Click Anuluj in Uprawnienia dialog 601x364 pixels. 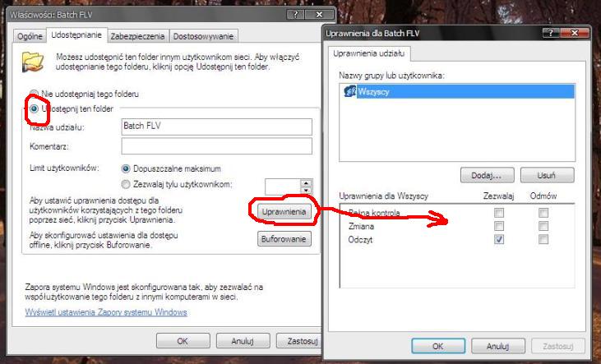point(498,346)
